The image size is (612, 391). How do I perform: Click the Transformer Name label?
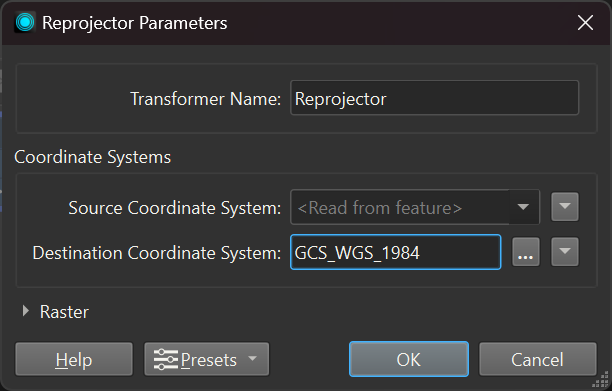click(205, 99)
